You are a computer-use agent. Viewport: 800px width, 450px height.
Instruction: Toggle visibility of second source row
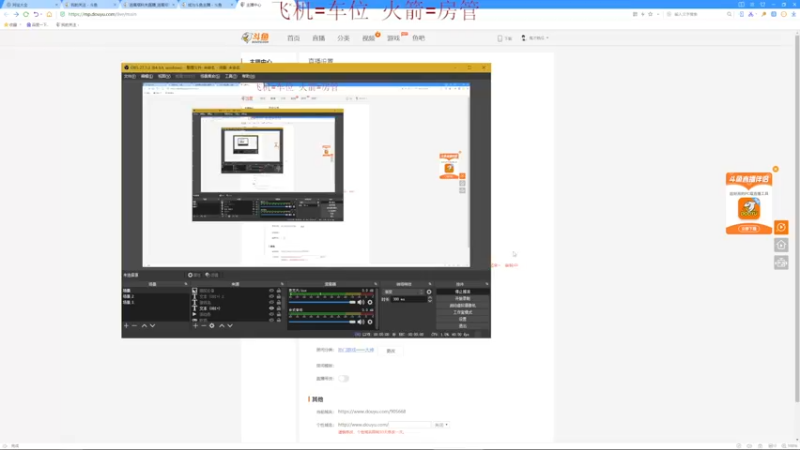[271, 296]
